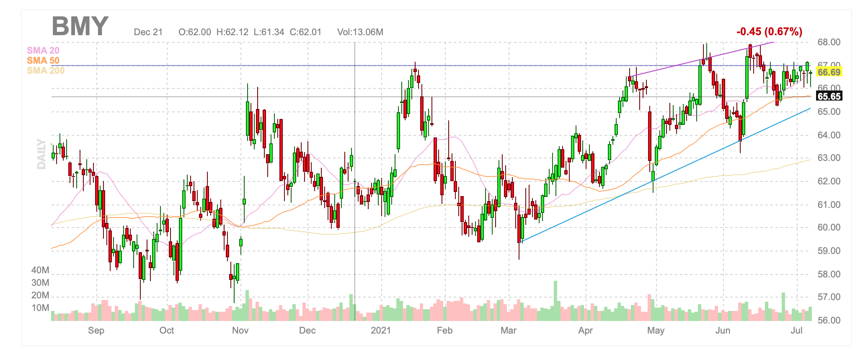Click the 20M volume axis label
868x352 pixels.
pos(40,295)
